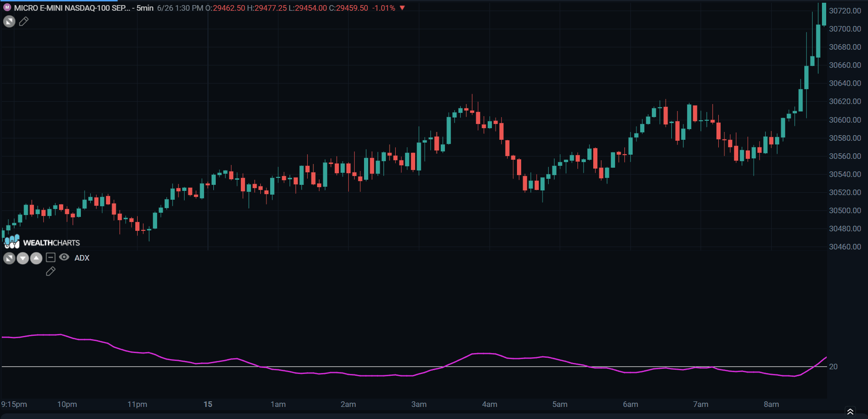Click the open value O:29462.50 in header
The image size is (868, 419).
225,8
